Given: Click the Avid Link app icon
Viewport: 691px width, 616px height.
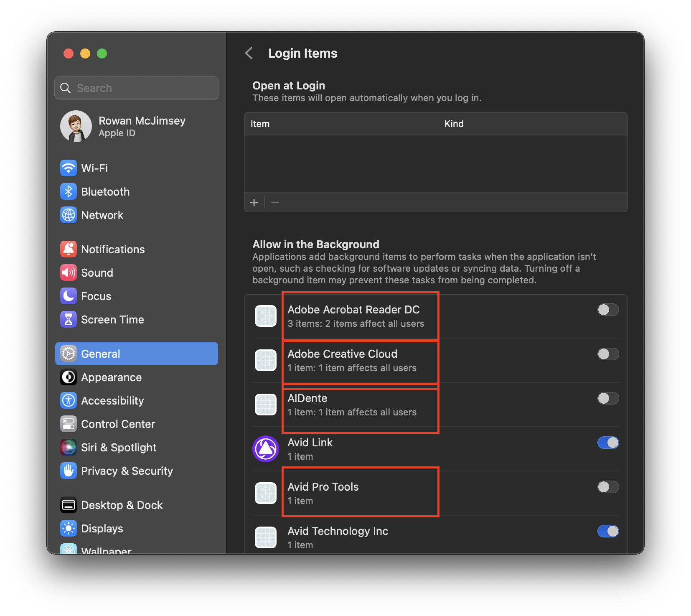Looking at the screenshot, I should click(x=266, y=449).
